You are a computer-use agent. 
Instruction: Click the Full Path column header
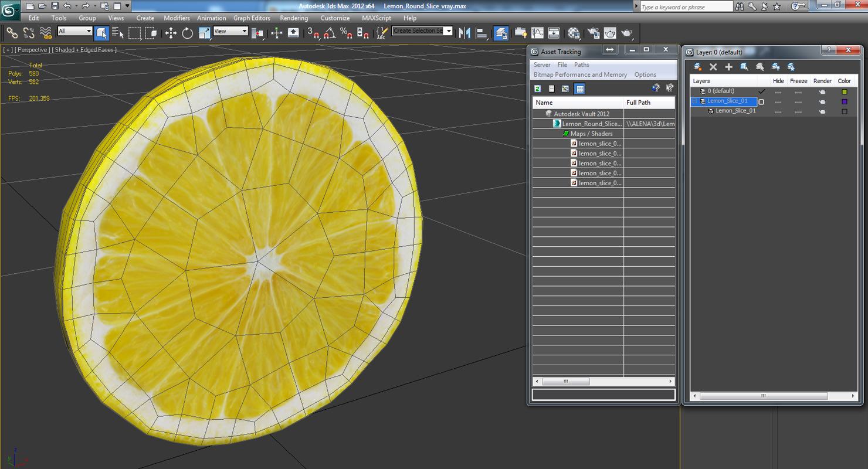pos(650,103)
